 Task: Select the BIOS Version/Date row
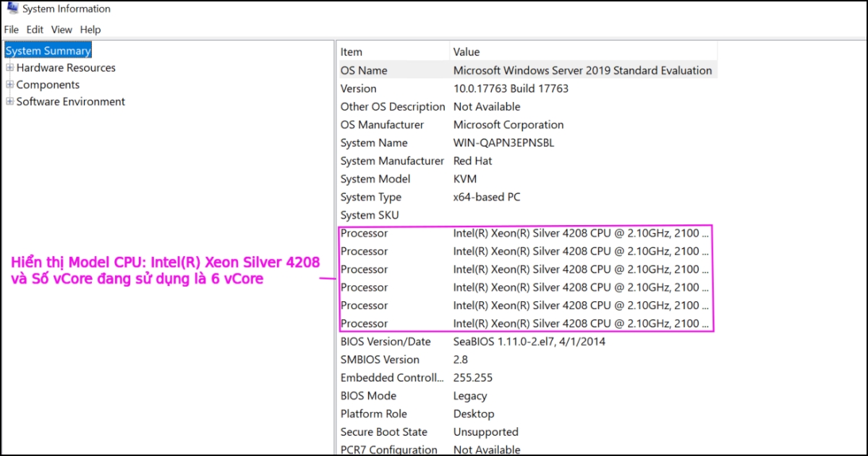506,341
